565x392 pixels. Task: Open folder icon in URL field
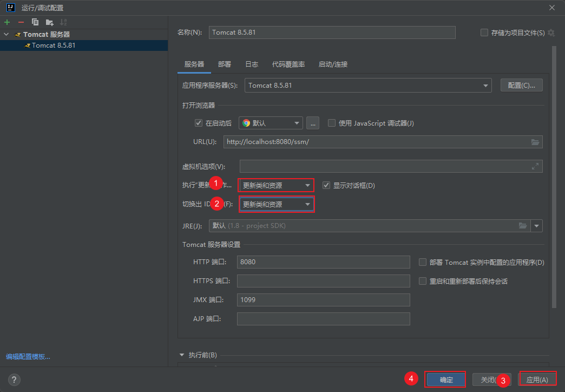pyautogui.click(x=535, y=142)
